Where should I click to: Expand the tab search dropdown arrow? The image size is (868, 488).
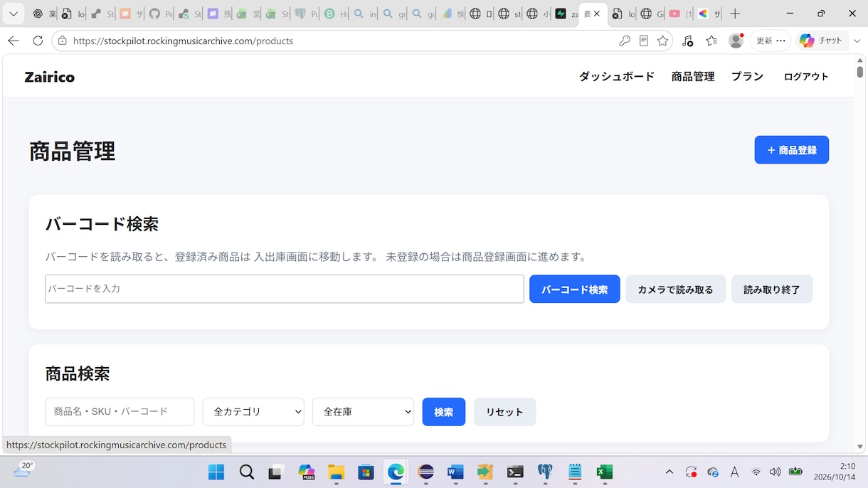coord(13,14)
